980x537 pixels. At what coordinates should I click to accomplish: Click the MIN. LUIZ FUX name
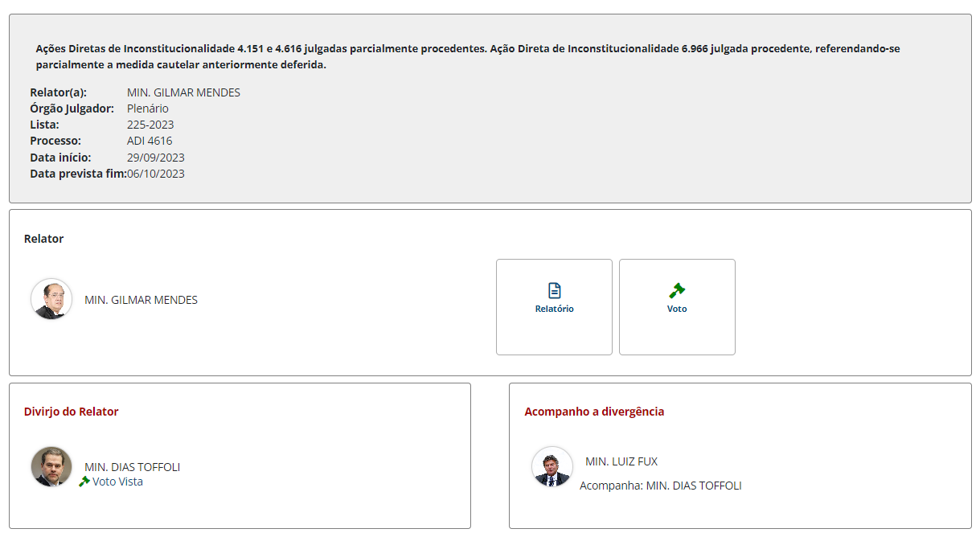(621, 461)
